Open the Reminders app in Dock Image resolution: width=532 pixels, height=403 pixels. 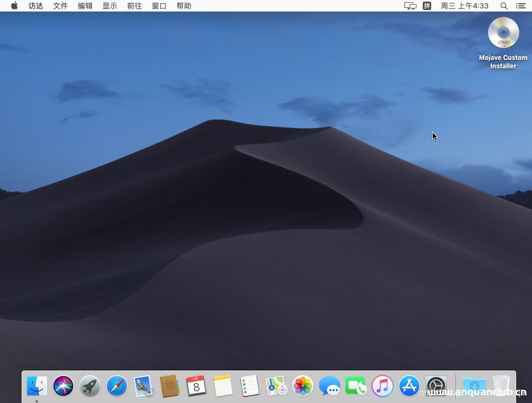pyautogui.click(x=249, y=386)
